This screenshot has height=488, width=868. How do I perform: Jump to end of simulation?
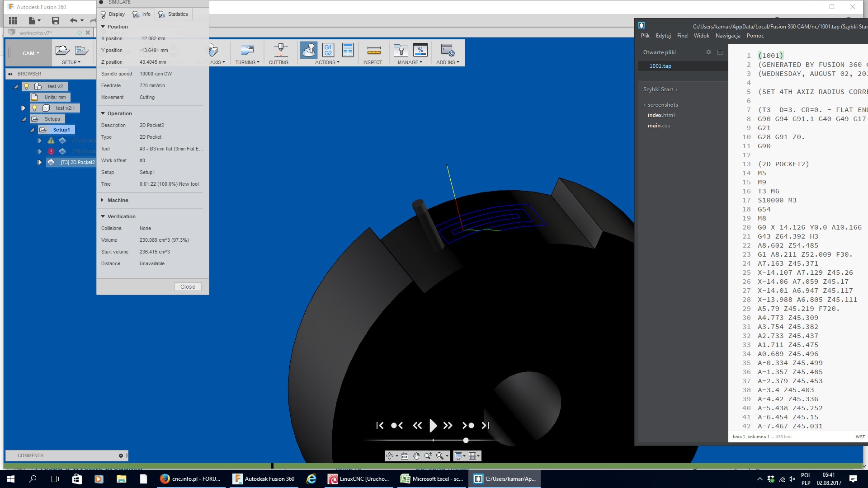485,425
